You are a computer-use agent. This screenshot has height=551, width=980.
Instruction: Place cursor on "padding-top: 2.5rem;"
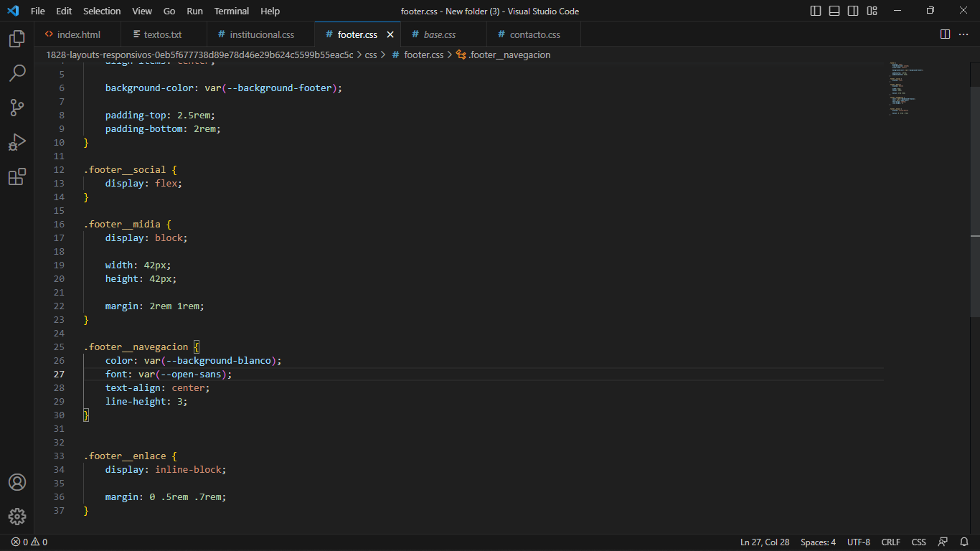pos(160,116)
